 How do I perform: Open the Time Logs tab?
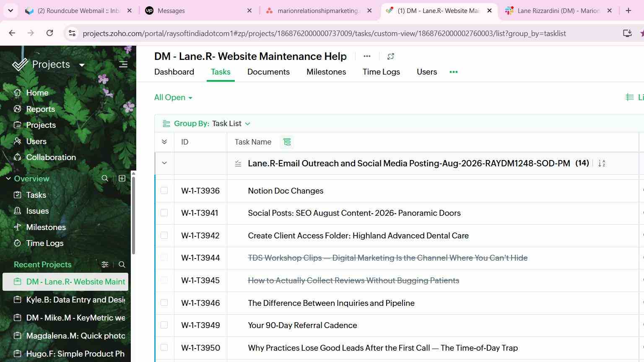(381, 72)
